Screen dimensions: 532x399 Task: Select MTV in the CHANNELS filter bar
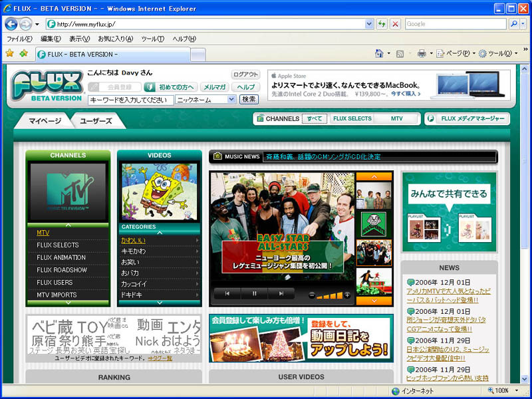point(396,119)
